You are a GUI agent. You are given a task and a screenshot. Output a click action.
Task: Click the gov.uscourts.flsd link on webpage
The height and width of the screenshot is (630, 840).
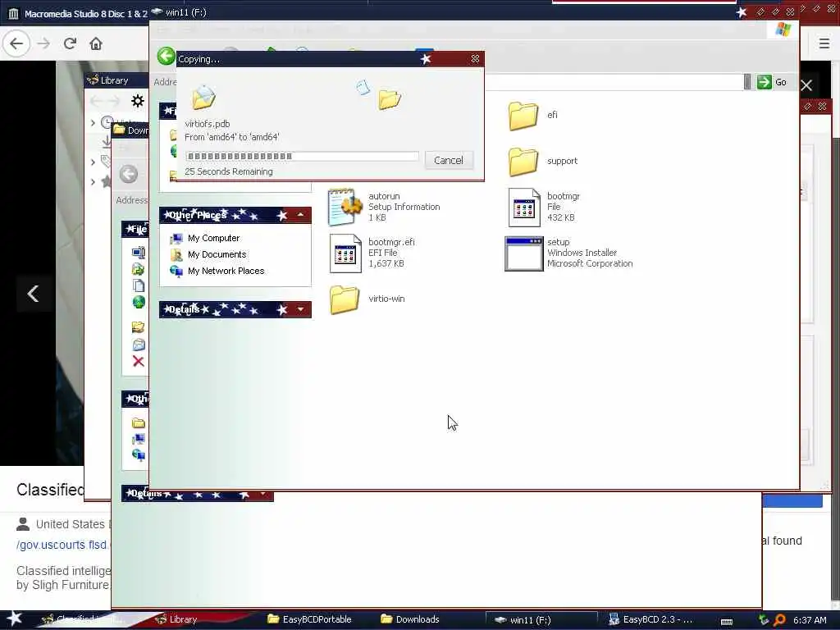(x=62, y=545)
